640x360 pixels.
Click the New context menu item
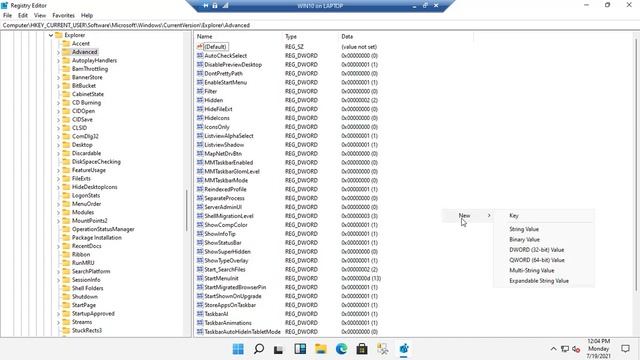(467, 216)
